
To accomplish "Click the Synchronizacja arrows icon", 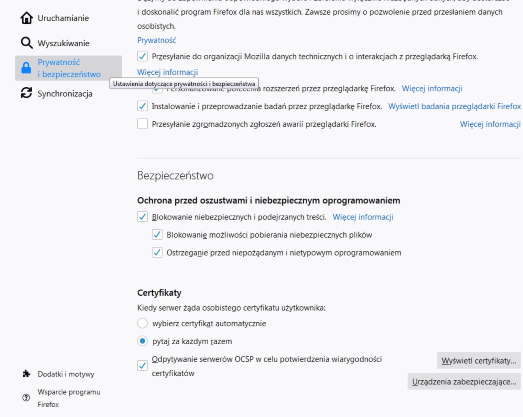I will 26,93.
